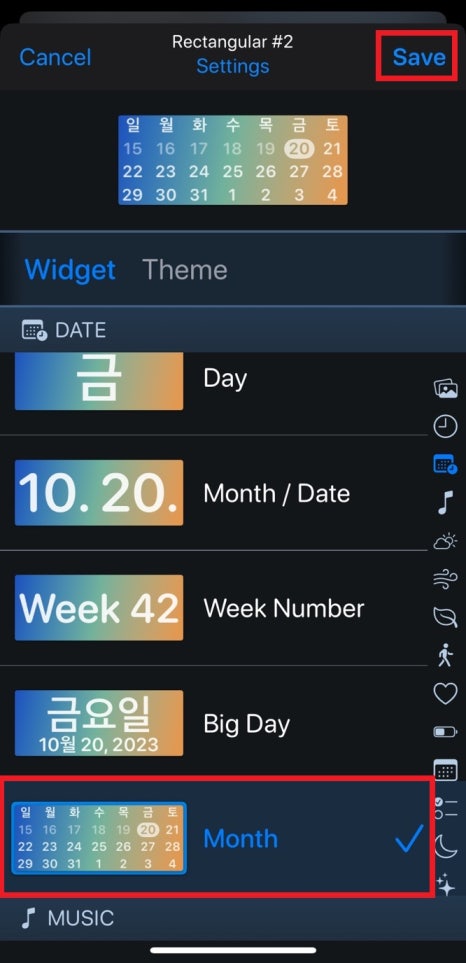Switch to the Theme tab
The height and width of the screenshot is (963, 466).
185,270
